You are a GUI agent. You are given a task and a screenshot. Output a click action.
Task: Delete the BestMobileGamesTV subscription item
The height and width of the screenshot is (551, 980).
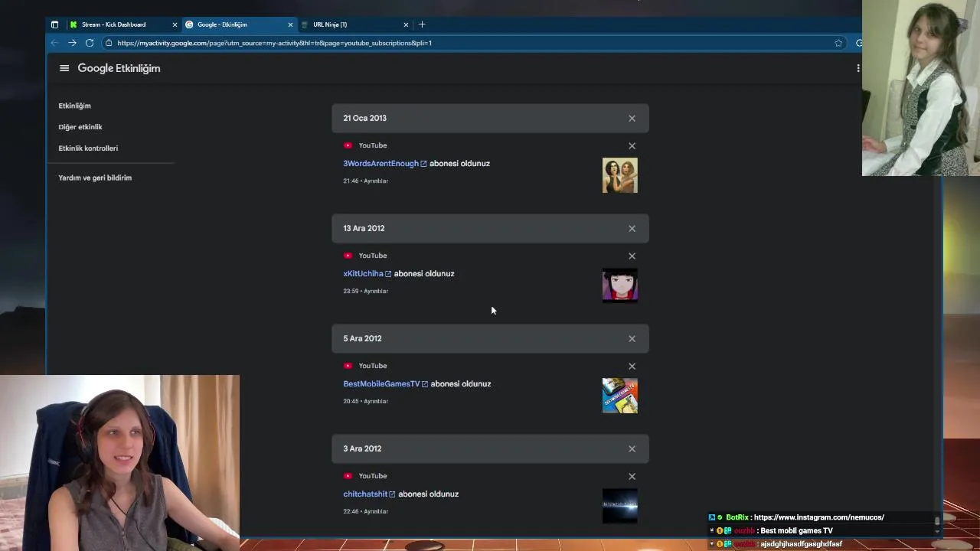tap(632, 366)
